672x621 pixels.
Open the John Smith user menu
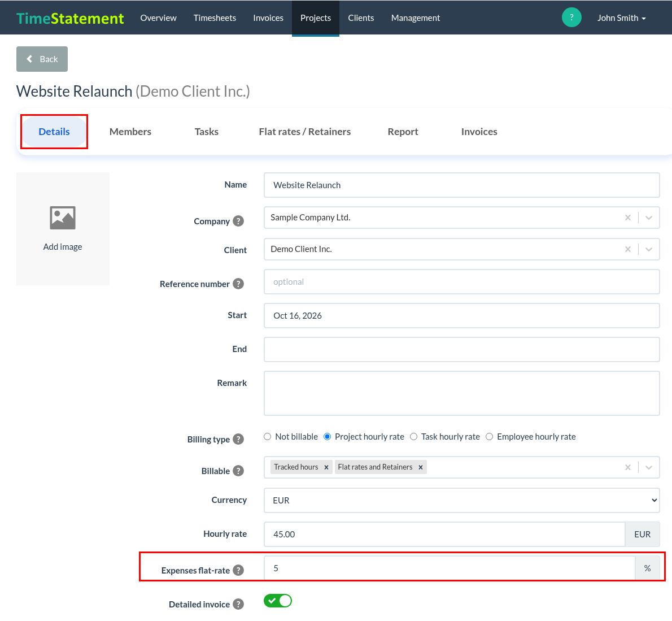tap(621, 18)
